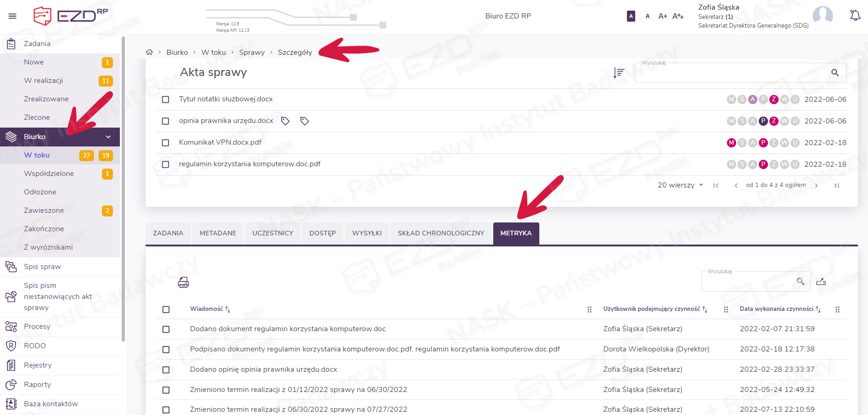Click the sort icon beside Akta sprawy
This screenshot has height=415, width=868.
[619, 72]
